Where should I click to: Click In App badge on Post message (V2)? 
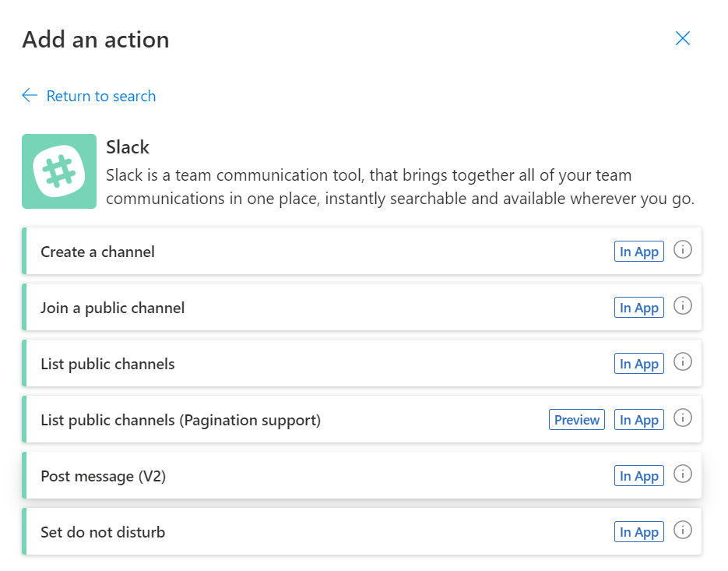point(639,476)
